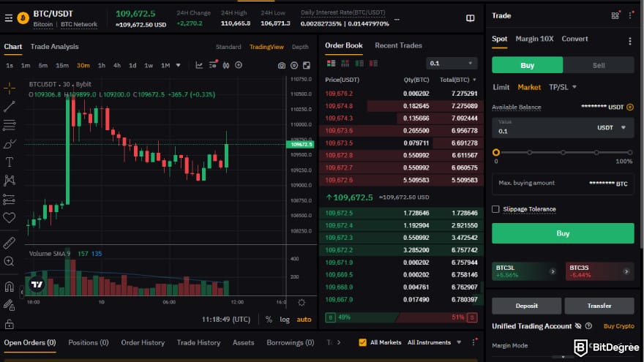Viewport: 644px width, 362px height.
Task: Toggle the percent scale on the chart
Action: click(x=269, y=320)
